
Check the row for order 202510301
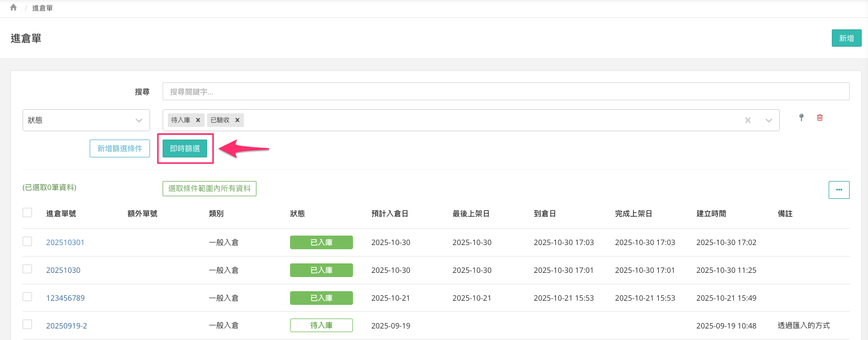click(x=27, y=241)
